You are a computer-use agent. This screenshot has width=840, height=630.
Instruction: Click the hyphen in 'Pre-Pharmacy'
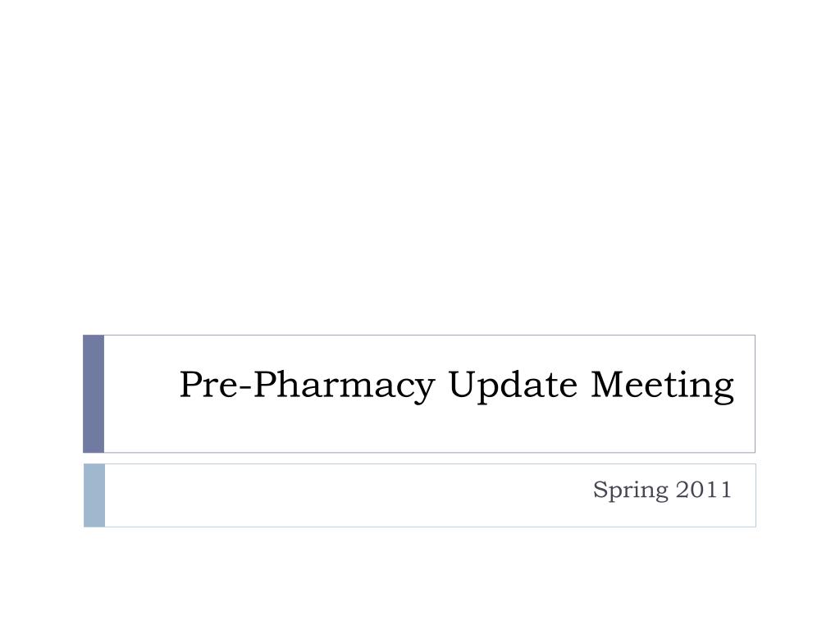242,388
